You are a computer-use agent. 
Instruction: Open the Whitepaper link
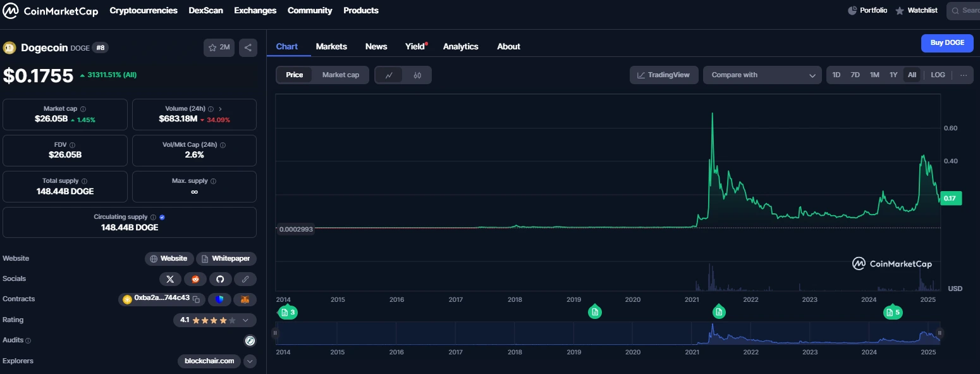pos(226,258)
